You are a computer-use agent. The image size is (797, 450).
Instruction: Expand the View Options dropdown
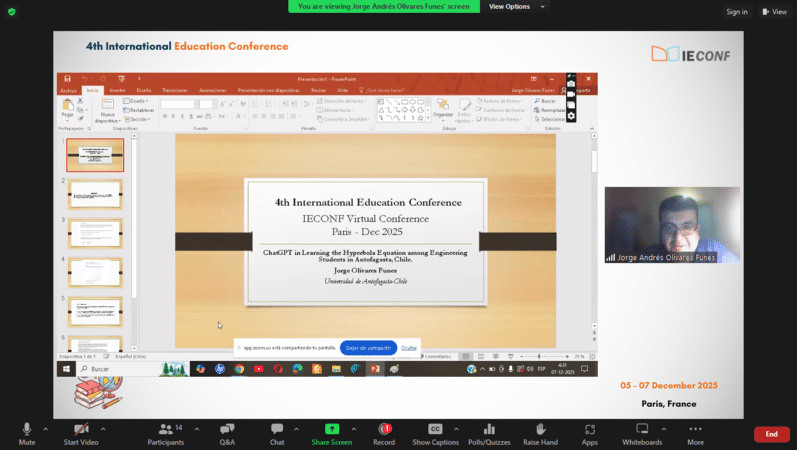tap(516, 6)
